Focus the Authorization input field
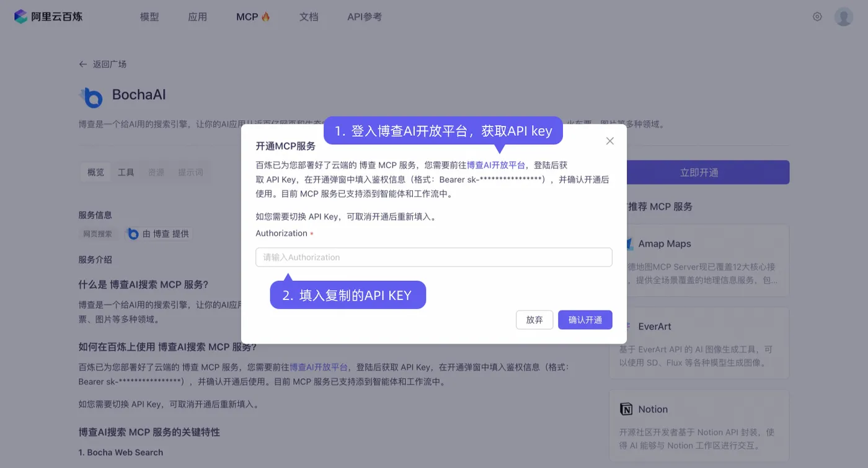Image resolution: width=868 pixels, height=468 pixels. coord(434,257)
